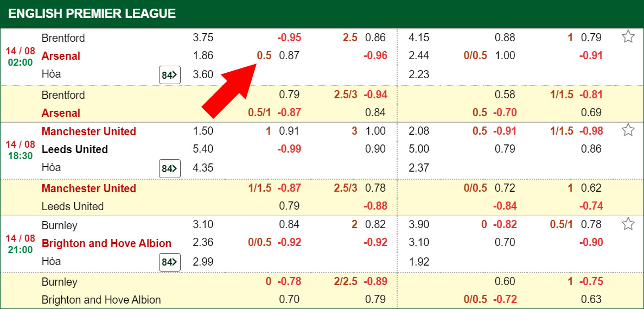Viewport: 644px width, 309px height.
Task: Open the 84 more markets button for Brentford-Arsenal
Action: click(x=170, y=75)
